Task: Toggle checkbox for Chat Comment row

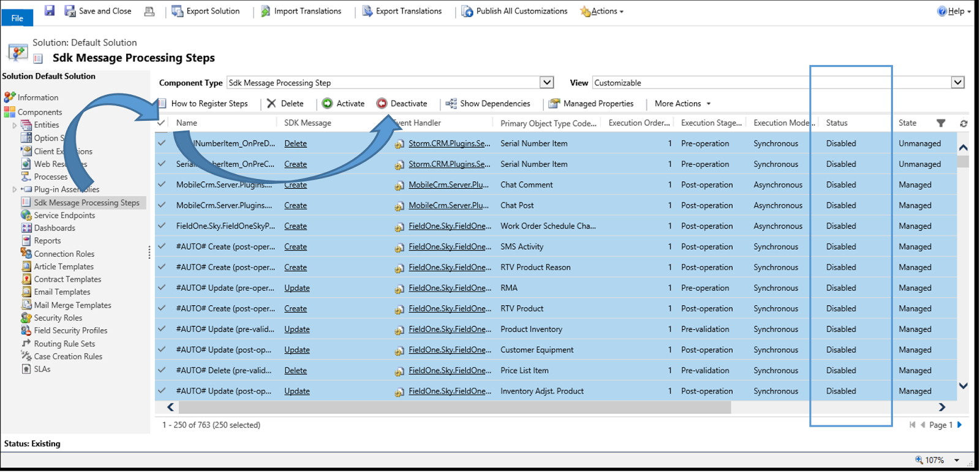Action: [x=162, y=184]
